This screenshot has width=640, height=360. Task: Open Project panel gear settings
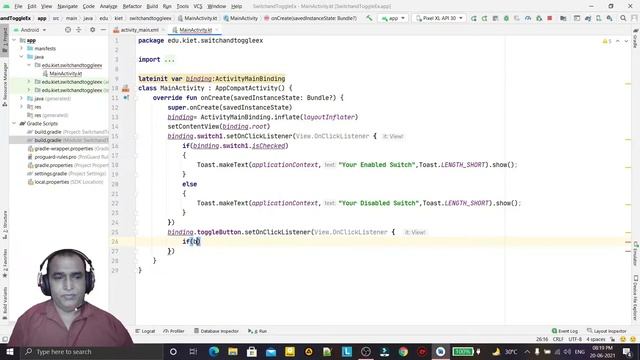point(93,30)
